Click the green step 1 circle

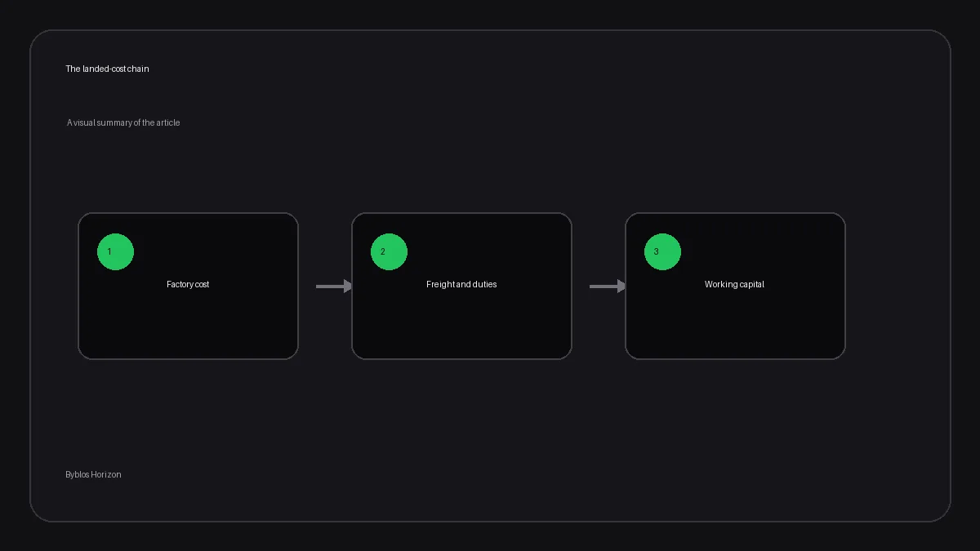pyautogui.click(x=115, y=251)
